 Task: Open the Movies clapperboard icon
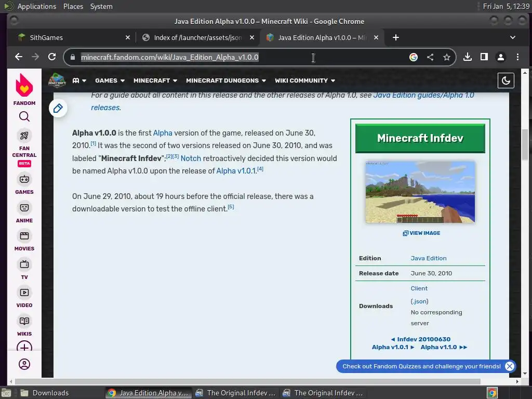(x=24, y=236)
